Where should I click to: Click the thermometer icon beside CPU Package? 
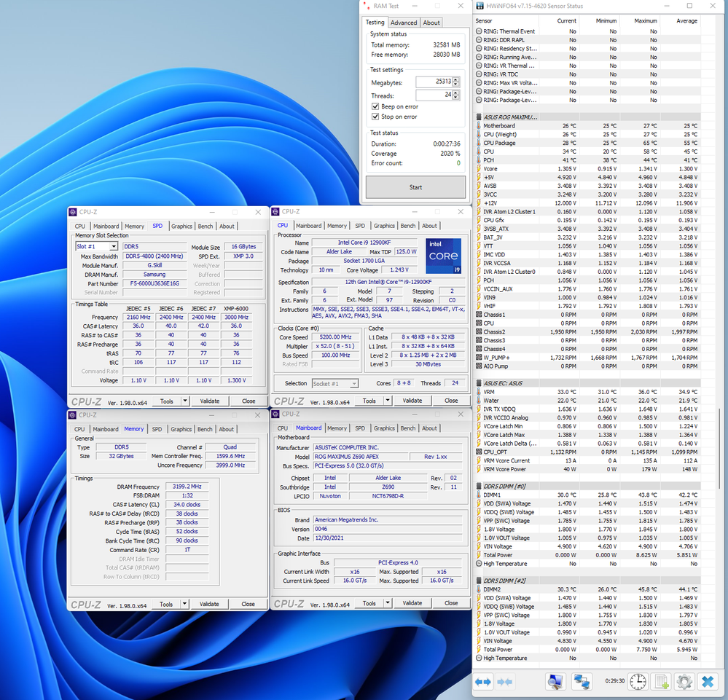479,143
